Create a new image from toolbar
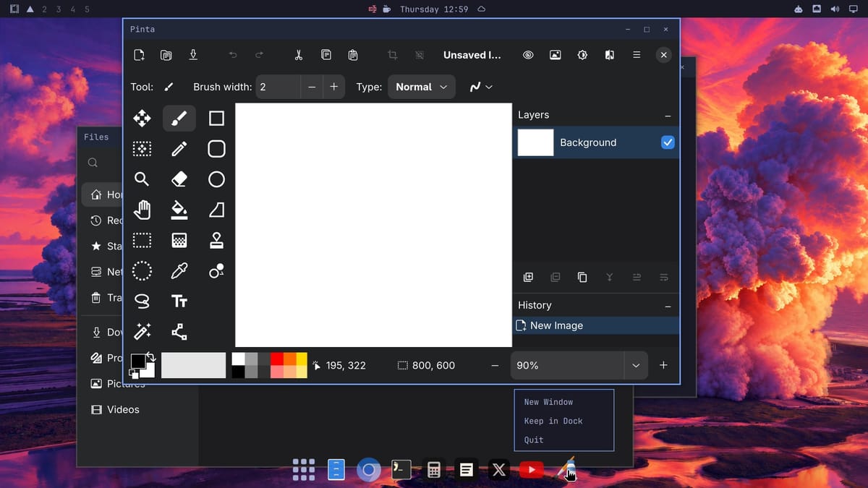The image size is (868, 488). [x=139, y=55]
